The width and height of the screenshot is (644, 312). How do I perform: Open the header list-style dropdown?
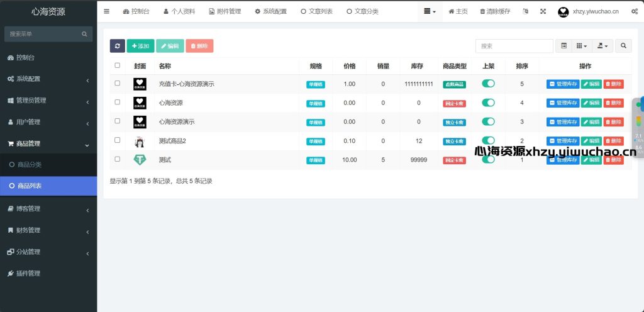430,11
